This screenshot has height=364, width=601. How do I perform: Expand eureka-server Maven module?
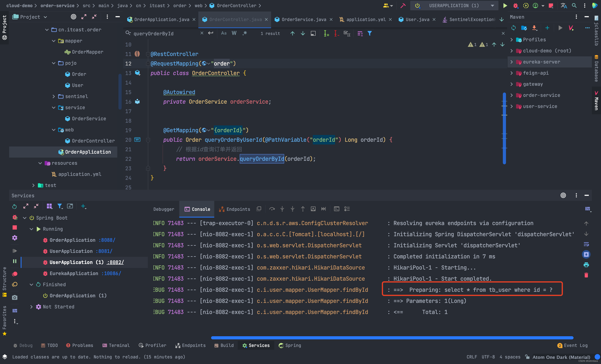(x=512, y=62)
